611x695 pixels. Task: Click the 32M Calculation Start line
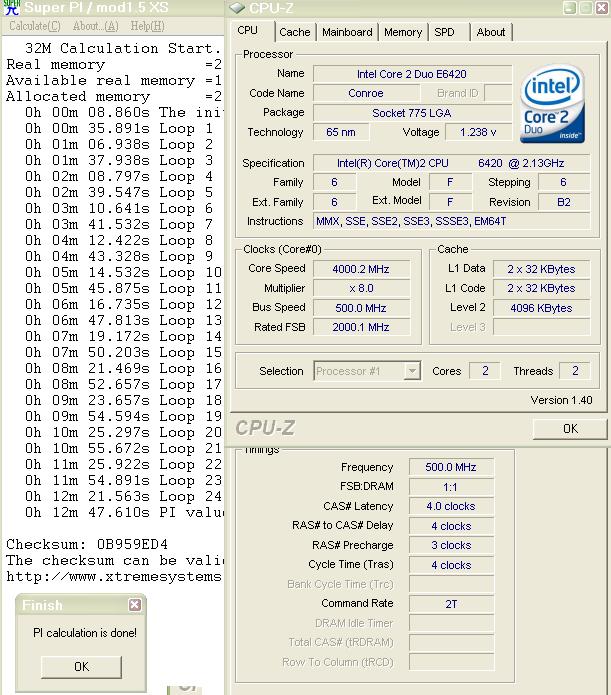point(123,48)
